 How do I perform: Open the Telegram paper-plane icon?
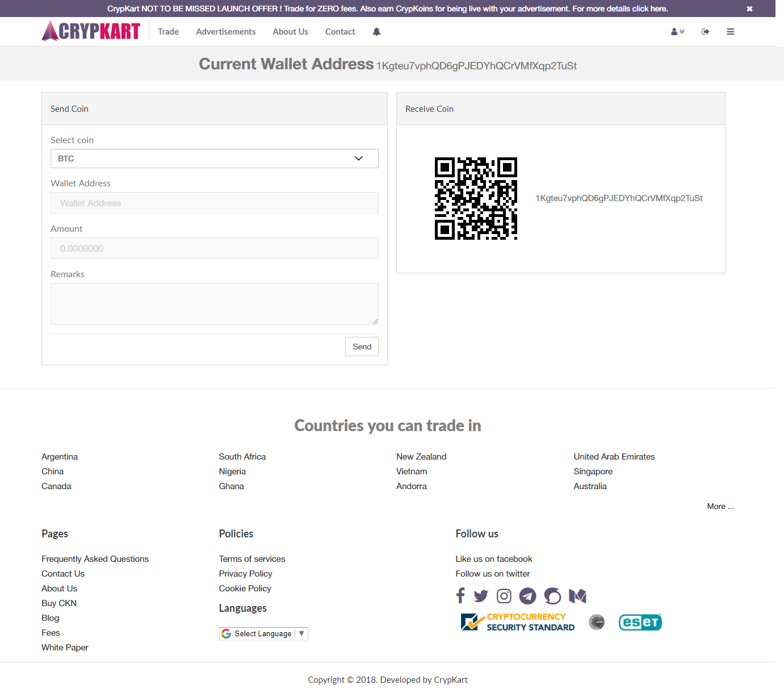[x=527, y=595]
